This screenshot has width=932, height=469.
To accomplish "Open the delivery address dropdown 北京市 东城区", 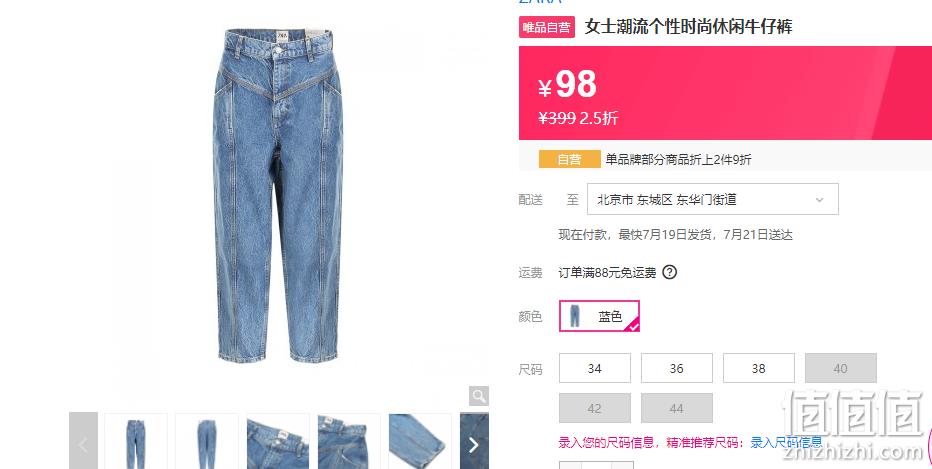I will [x=713, y=199].
